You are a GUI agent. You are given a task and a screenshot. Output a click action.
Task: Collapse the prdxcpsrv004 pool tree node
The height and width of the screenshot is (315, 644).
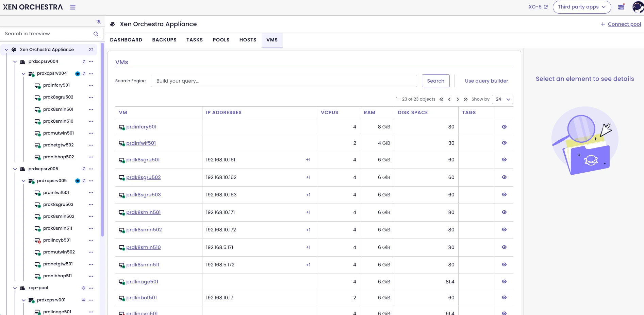[x=15, y=62]
